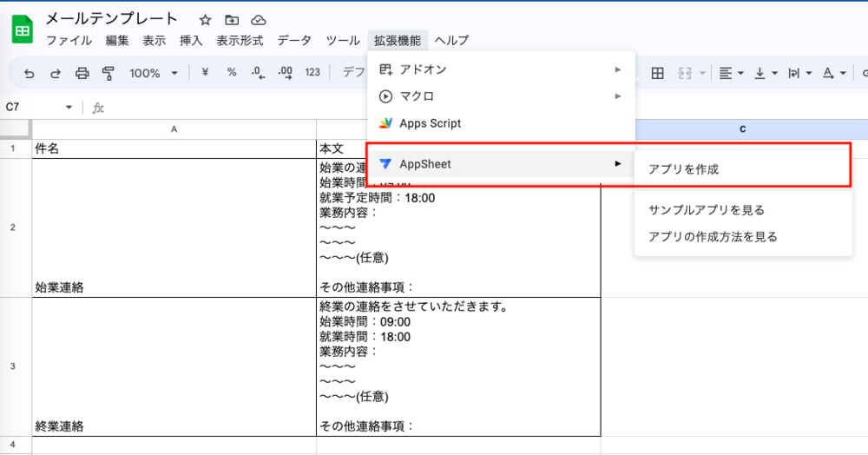Screen dimensions: 868x455
Task: Select column A header
Action: coord(174,129)
